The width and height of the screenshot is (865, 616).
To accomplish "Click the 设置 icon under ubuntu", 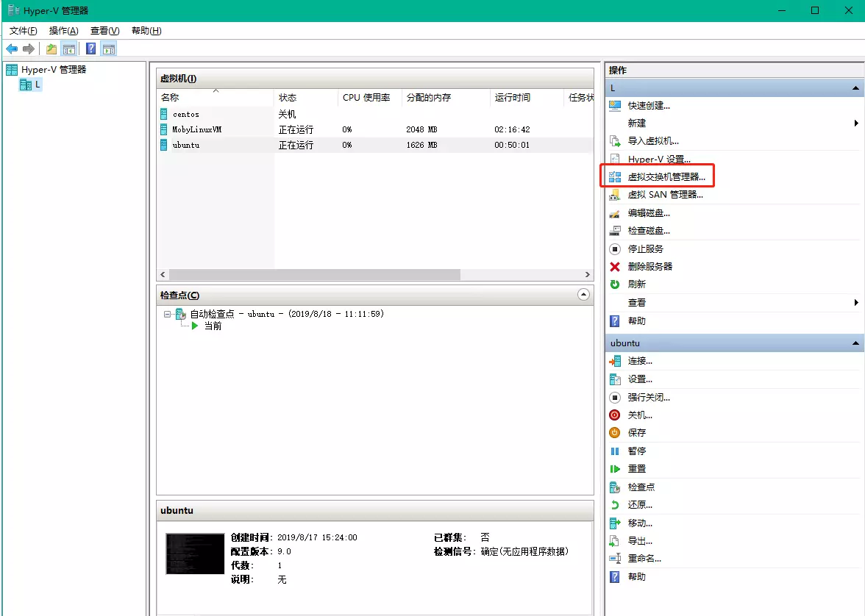I will (x=615, y=379).
